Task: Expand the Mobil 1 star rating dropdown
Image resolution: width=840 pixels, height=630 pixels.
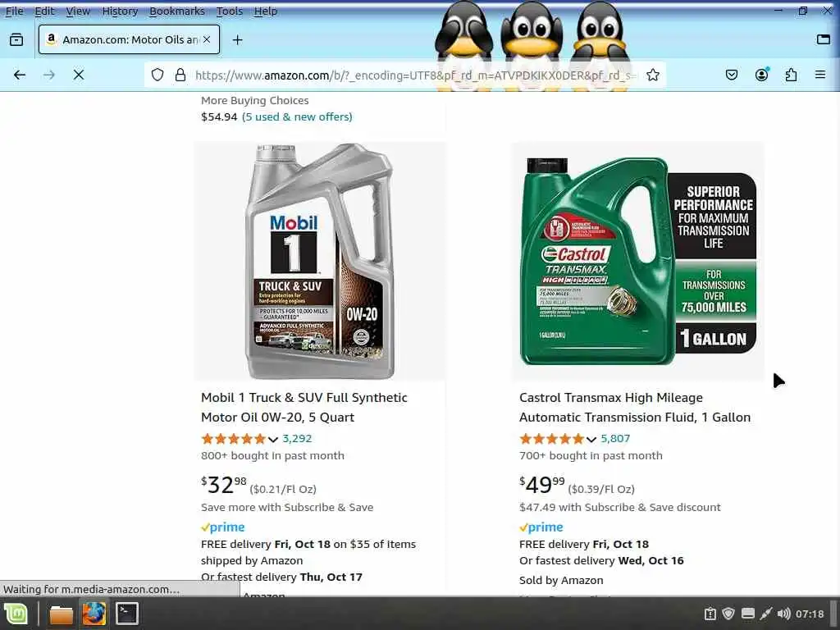Action: (273, 440)
